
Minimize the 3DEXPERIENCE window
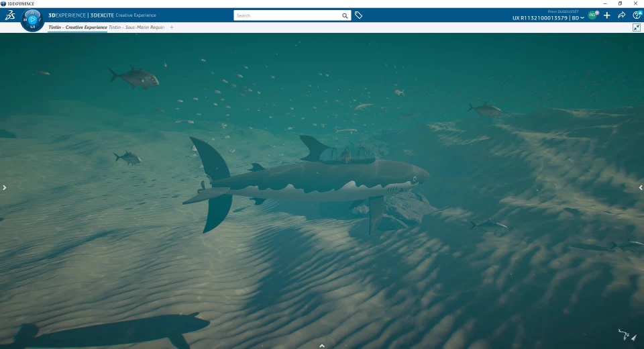(x=605, y=3)
